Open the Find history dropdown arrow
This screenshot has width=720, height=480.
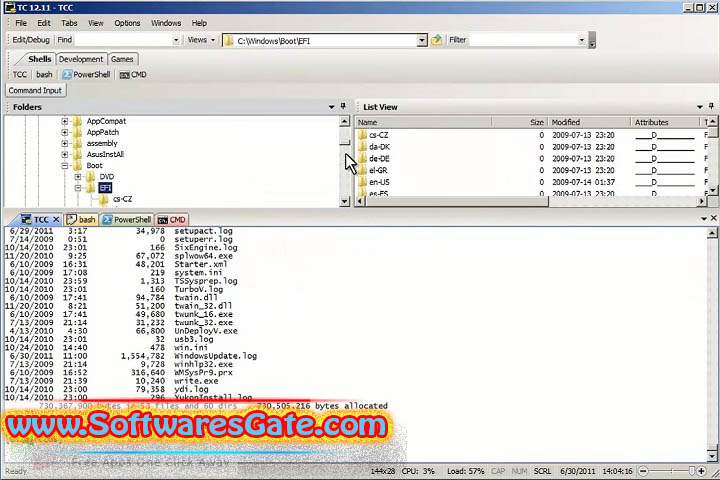click(176, 40)
